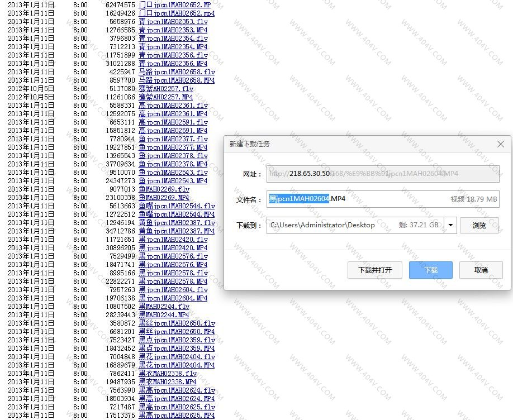This screenshot has height=420, width=513.
Task: Close the 新建下载任务 dialog
Action: [500, 144]
